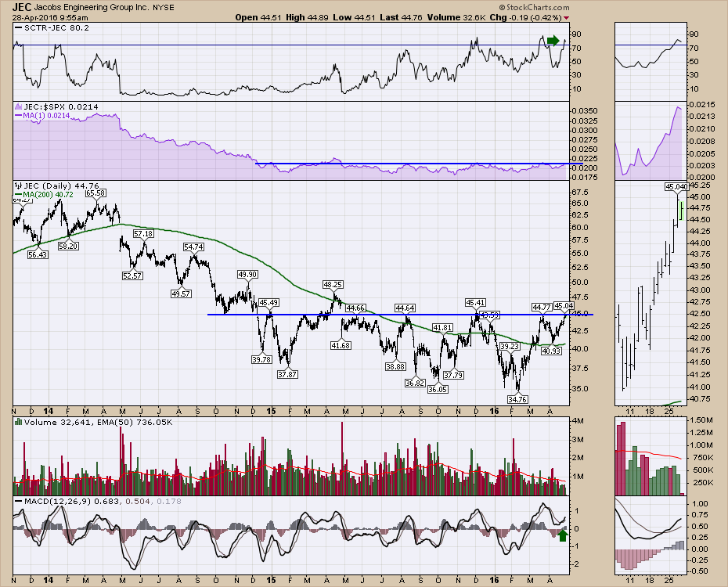Click the 45.49 price label

(x=268, y=303)
